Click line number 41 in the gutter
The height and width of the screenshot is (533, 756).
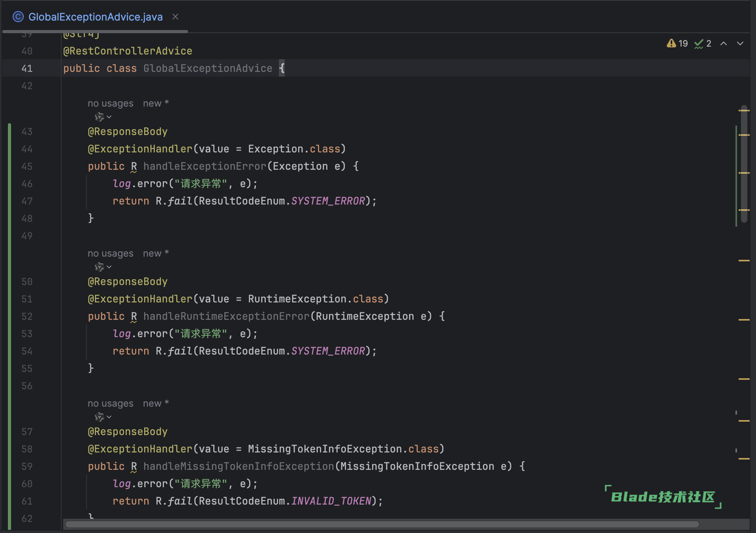tap(27, 68)
